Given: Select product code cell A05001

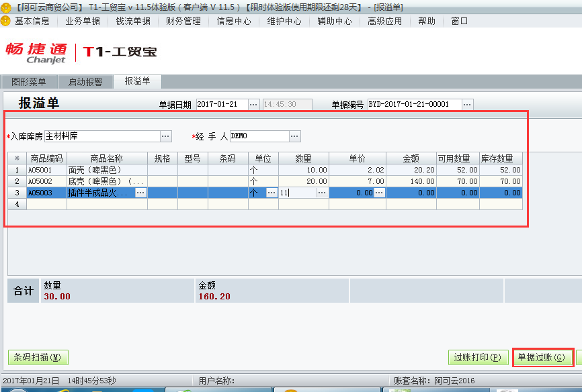Looking at the screenshot, I should tap(47, 170).
